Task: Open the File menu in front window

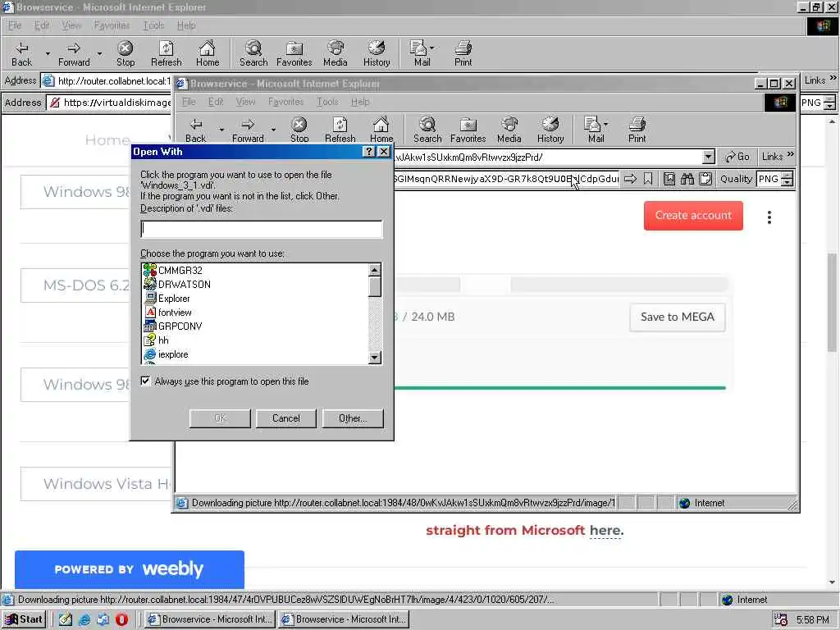Action: 189,102
